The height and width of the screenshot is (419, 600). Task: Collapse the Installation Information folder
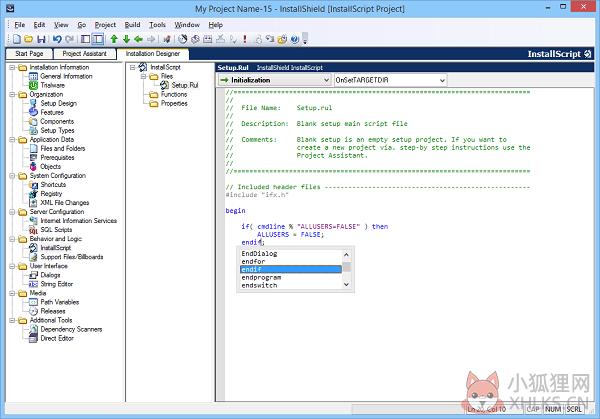point(12,67)
